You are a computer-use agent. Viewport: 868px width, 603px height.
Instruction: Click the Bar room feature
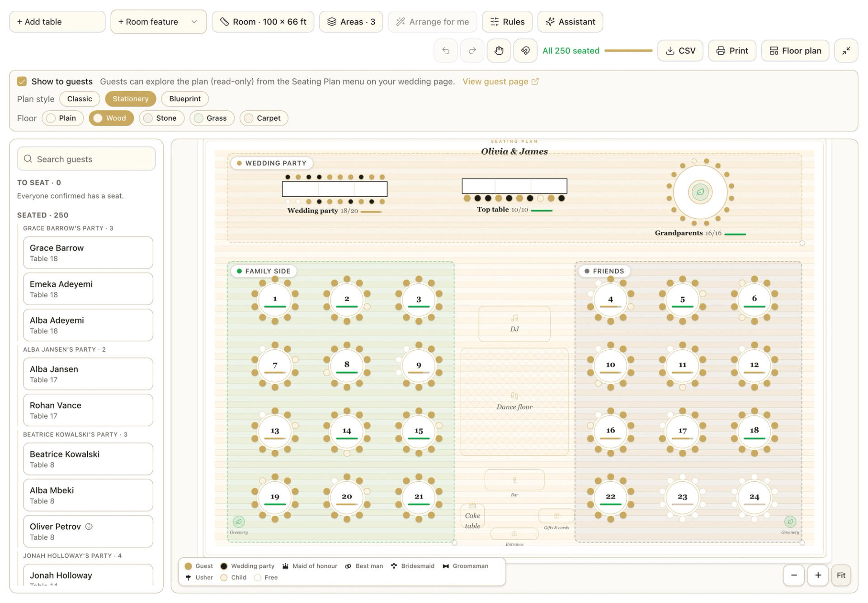(x=514, y=480)
